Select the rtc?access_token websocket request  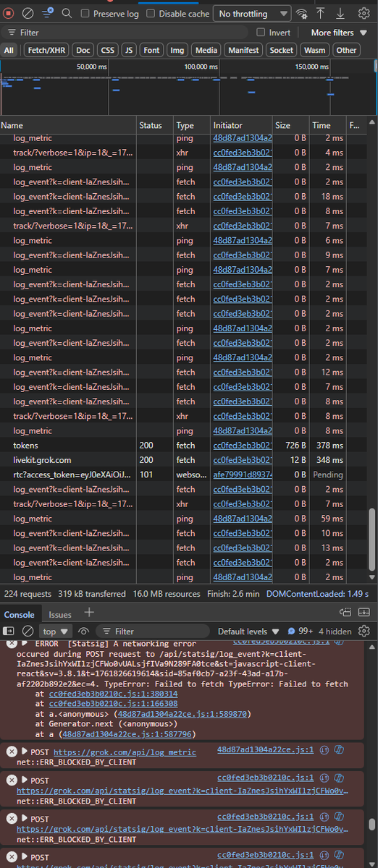(x=185, y=475)
